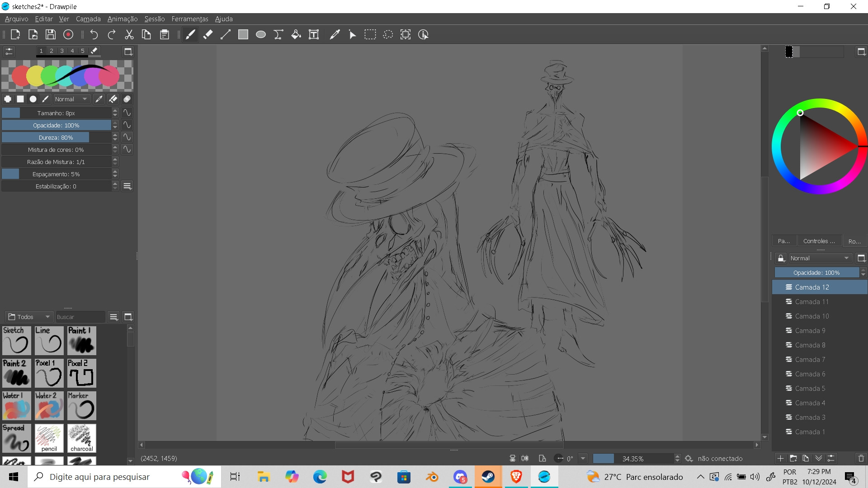Select the Flood fill bucket tool

click(x=296, y=34)
